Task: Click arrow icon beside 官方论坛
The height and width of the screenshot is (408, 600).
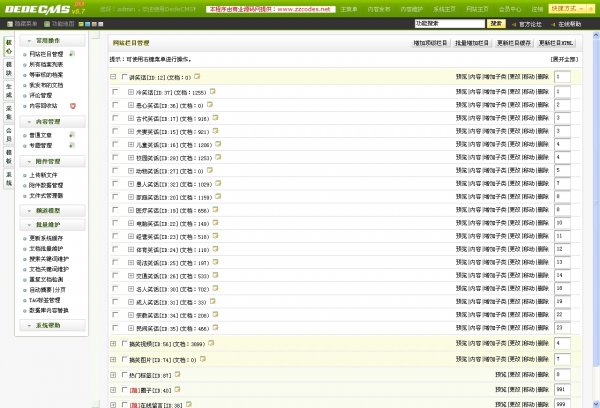Action: coord(514,24)
